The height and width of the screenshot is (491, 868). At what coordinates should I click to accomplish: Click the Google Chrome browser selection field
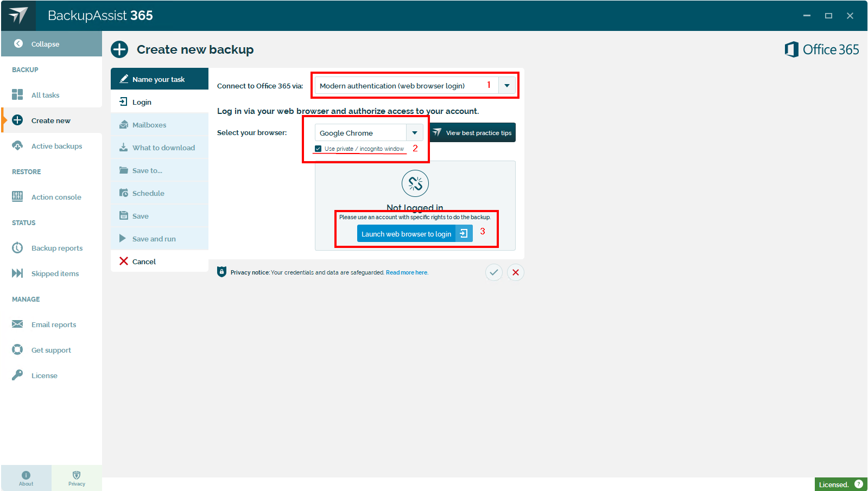(x=361, y=133)
